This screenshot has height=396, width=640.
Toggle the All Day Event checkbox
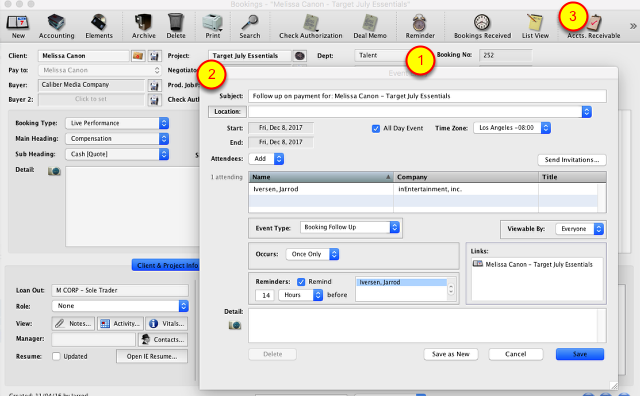click(376, 129)
